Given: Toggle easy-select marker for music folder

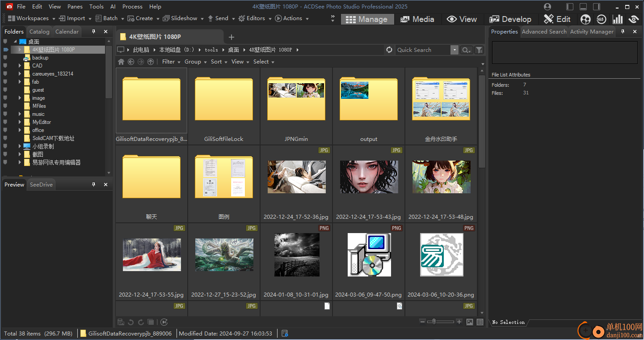Looking at the screenshot, I should click(5, 114).
